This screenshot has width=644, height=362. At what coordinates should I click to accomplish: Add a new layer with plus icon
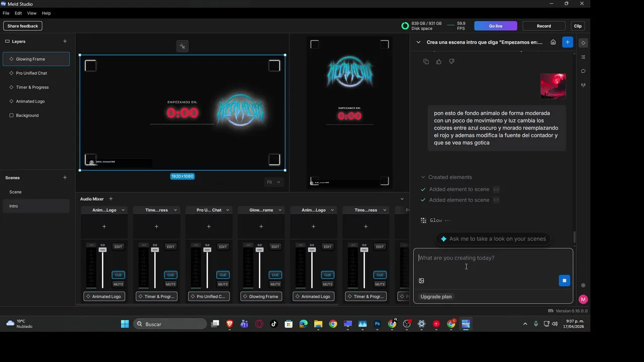65,41
